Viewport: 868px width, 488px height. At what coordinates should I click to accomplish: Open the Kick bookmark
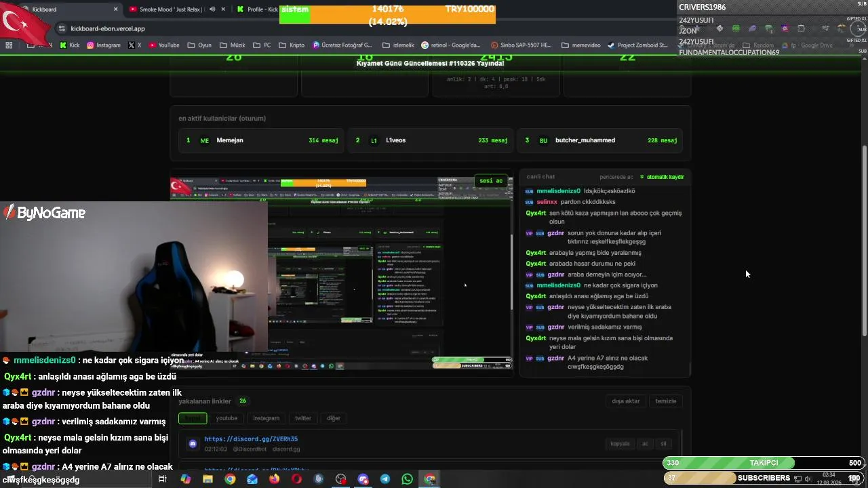point(69,45)
